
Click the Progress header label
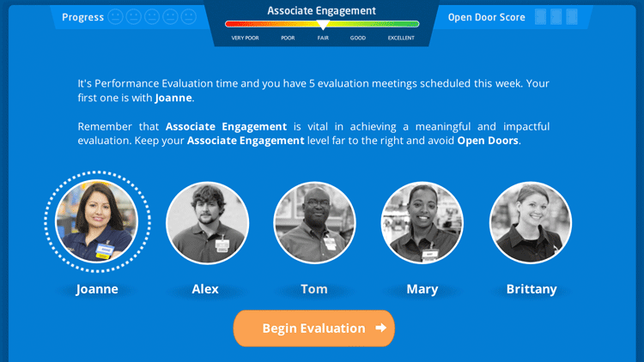click(82, 17)
